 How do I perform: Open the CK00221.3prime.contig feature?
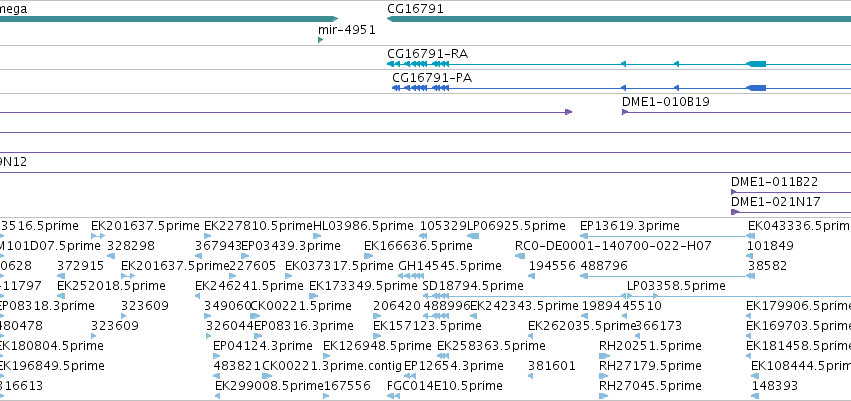(332, 366)
